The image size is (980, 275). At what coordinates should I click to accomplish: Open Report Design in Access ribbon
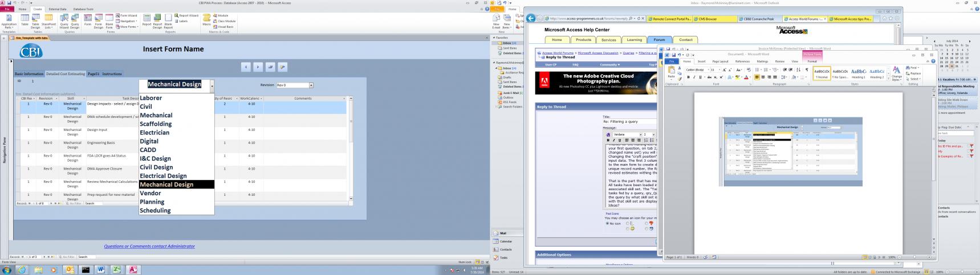click(x=158, y=21)
